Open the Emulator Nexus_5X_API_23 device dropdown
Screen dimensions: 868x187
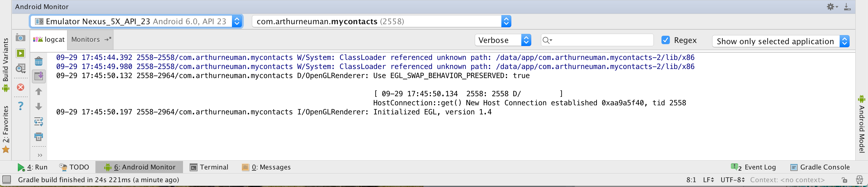coord(137,21)
